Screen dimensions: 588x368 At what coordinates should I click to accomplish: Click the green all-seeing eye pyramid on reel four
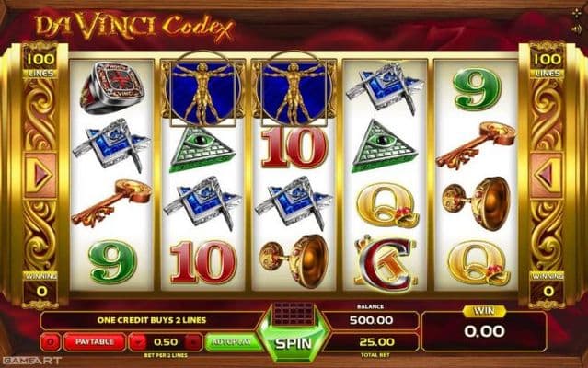click(384, 147)
